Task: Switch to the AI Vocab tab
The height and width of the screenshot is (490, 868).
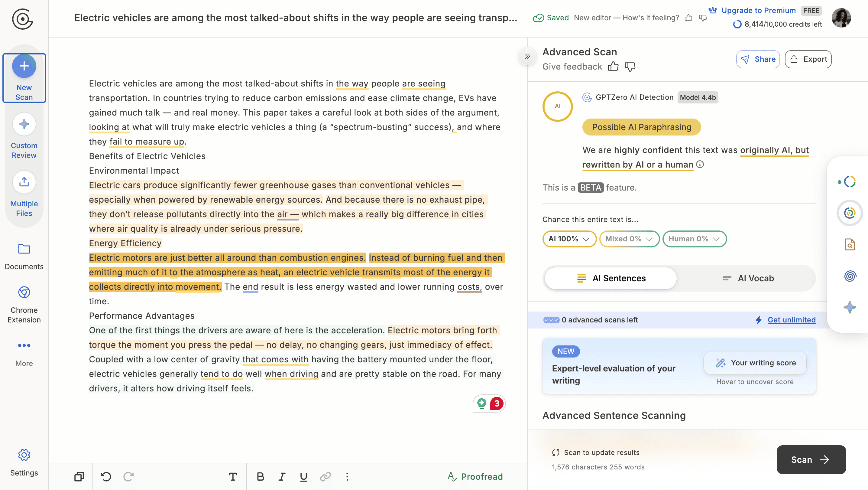Action: pyautogui.click(x=748, y=278)
